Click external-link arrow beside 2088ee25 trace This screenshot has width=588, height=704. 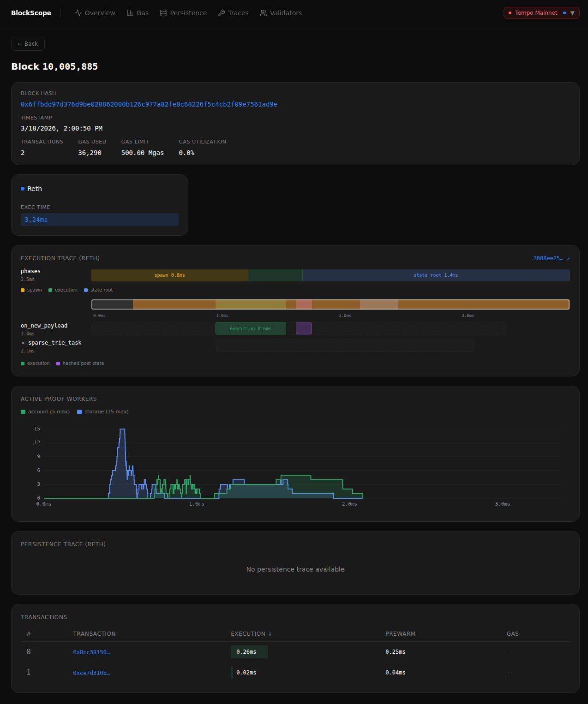click(568, 258)
